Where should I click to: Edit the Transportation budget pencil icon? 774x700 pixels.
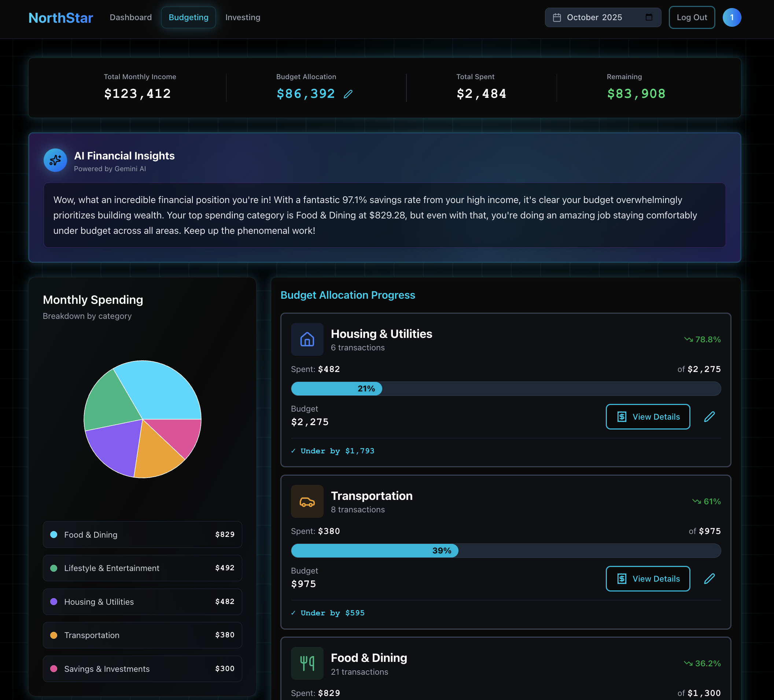pos(709,579)
